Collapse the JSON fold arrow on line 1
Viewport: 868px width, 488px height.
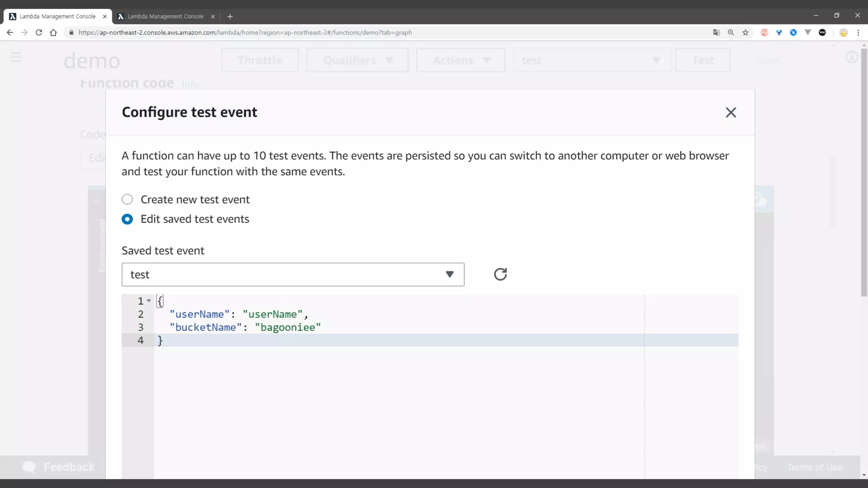click(x=149, y=301)
